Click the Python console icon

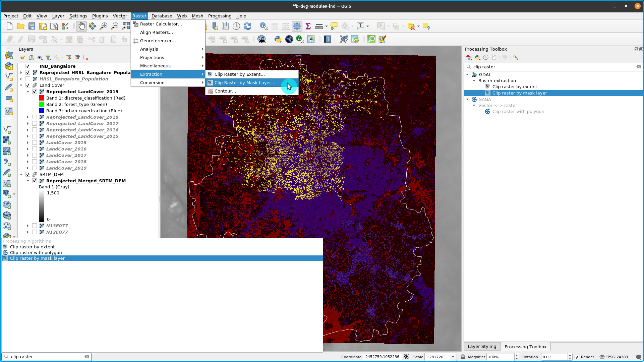point(278,39)
